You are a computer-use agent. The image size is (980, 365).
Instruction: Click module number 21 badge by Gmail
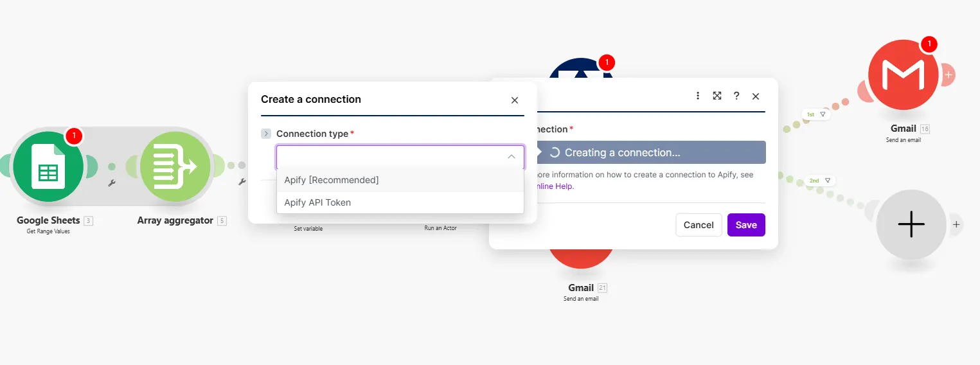tap(602, 288)
